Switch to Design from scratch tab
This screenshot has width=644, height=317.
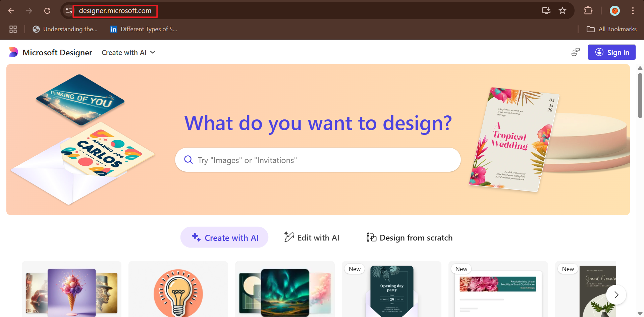(409, 237)
